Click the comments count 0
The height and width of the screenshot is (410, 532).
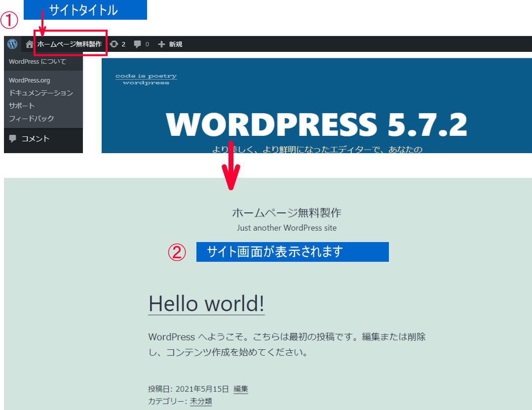(147, 44)
